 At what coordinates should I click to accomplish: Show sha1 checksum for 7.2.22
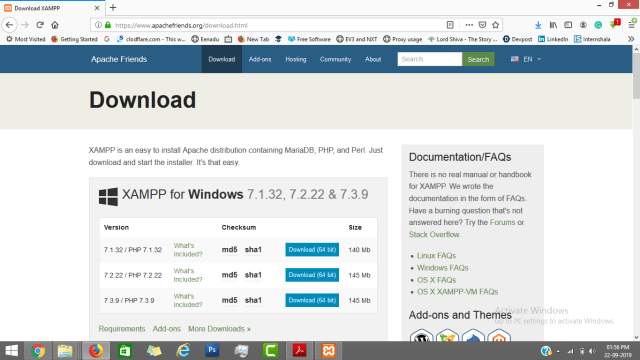point(253,275)
